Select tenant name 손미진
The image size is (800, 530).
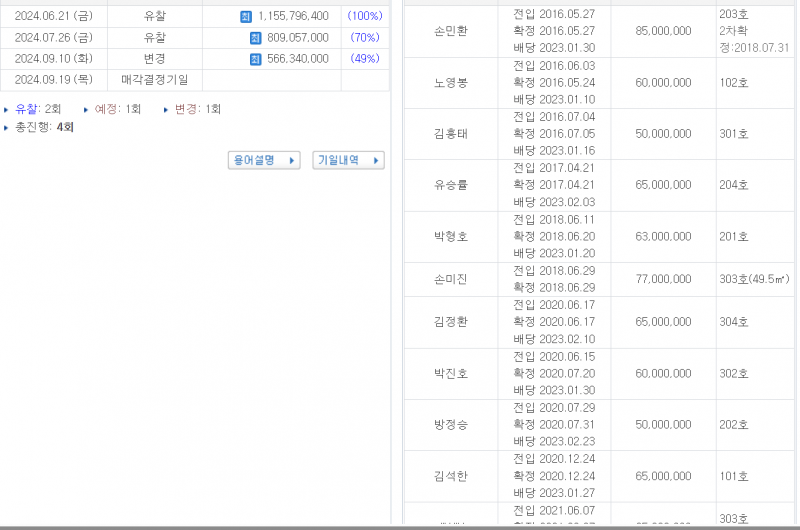coord(451,279)
